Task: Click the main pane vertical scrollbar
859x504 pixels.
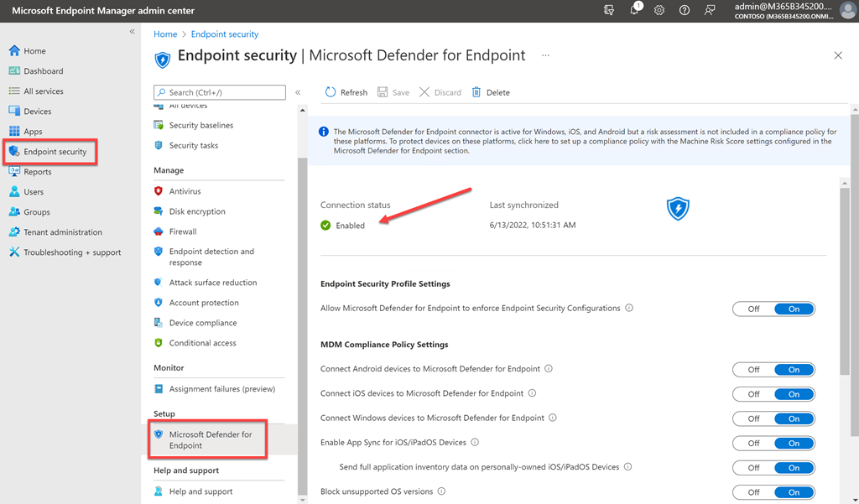Action: [x=854, y=252]
